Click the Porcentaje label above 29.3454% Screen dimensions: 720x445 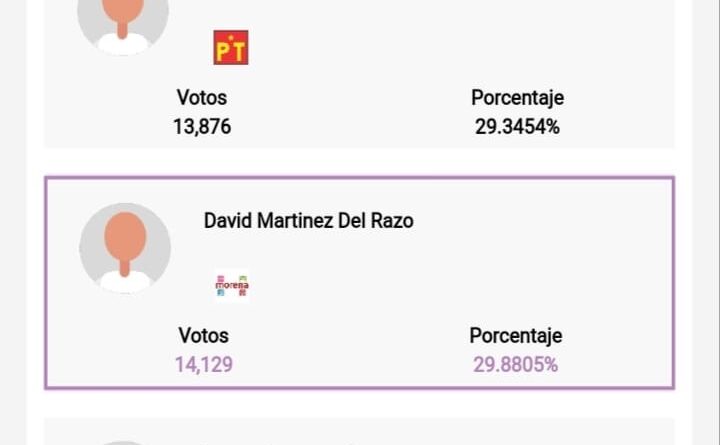517,98
